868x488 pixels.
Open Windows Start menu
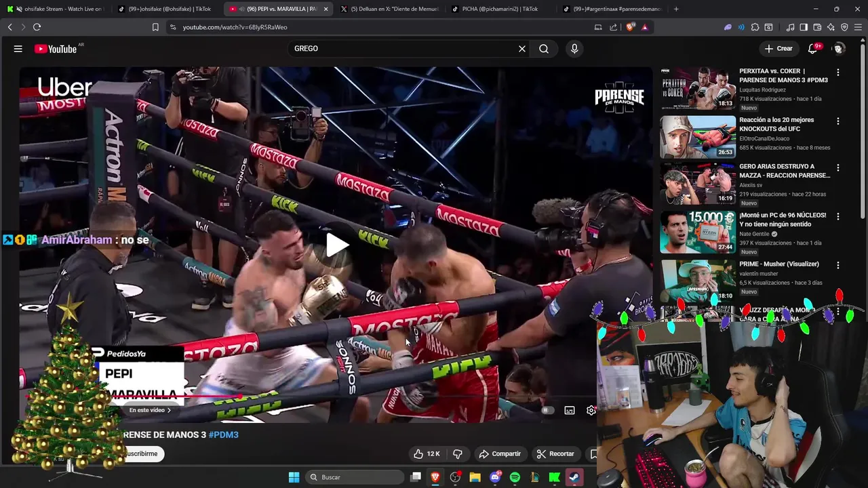tap(294, 477)
